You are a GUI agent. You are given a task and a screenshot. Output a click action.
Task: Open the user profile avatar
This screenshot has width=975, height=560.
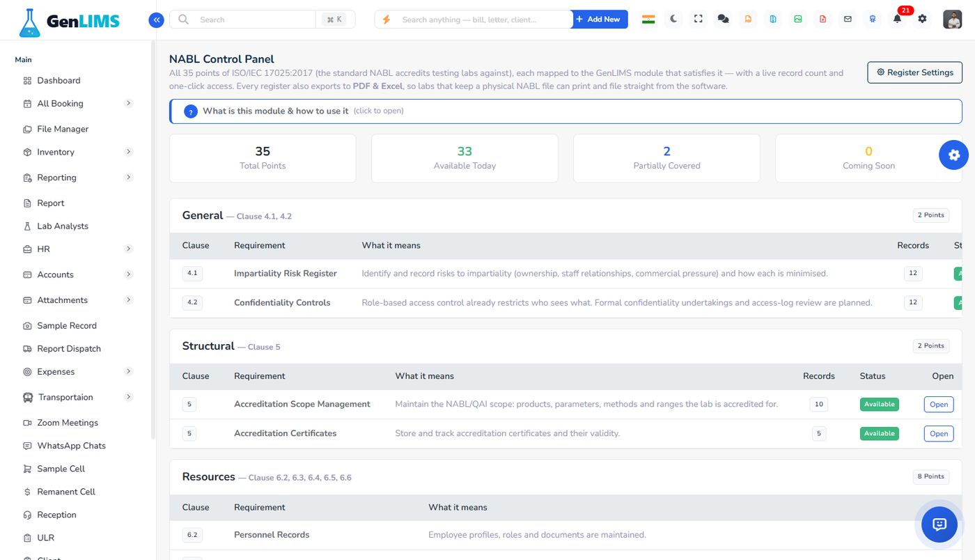click(952, 20)
